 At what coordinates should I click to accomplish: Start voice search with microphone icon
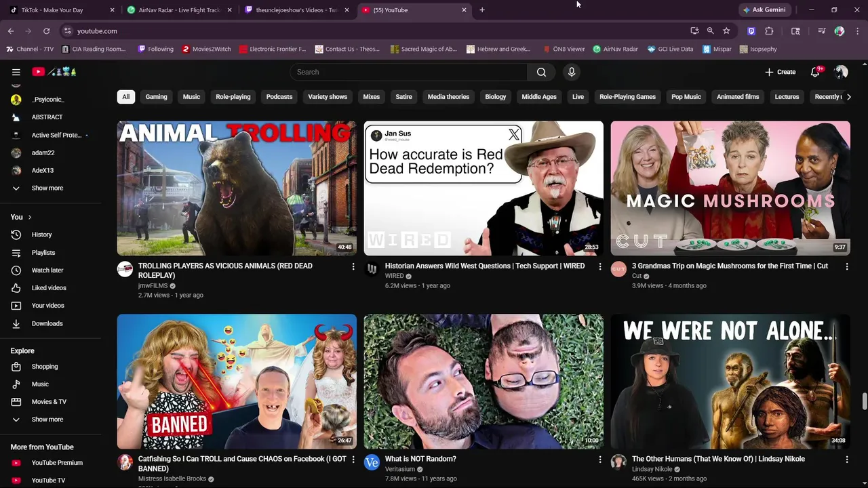point(572,72)
